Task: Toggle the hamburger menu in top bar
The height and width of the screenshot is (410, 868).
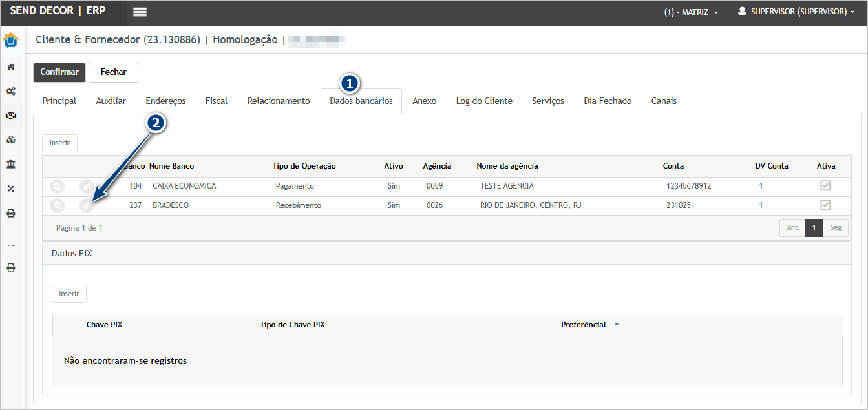Action: [140, 12]
